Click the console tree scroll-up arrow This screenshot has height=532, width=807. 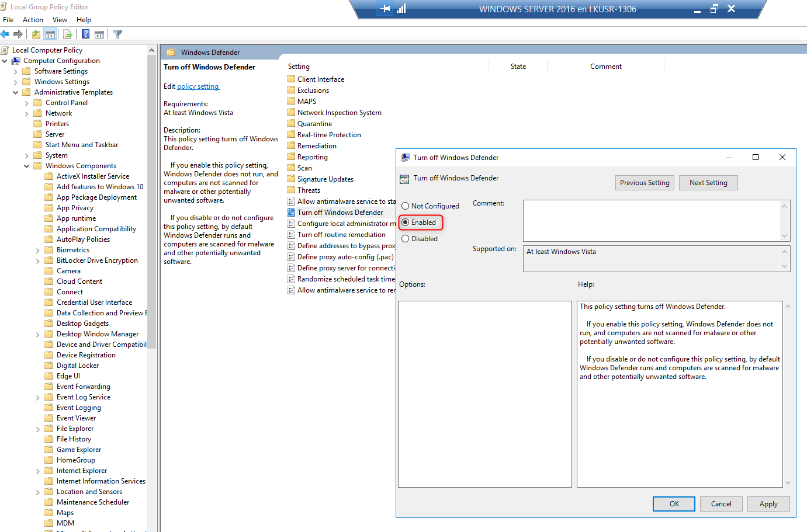[x=152, y=51]
